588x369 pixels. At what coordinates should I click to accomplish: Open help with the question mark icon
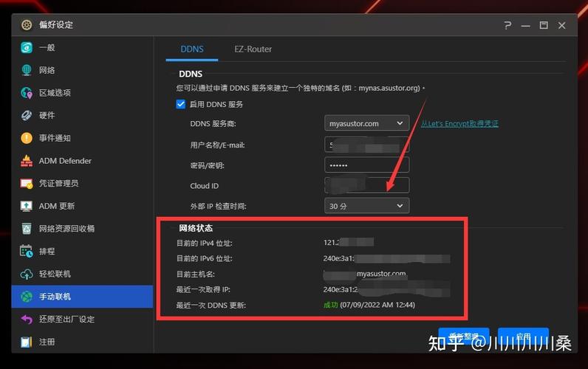[507, 25]
